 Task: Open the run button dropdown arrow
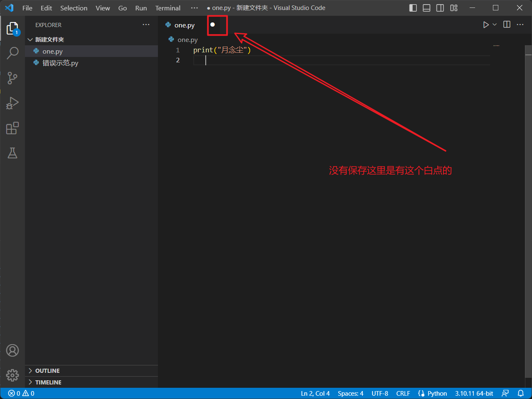[x=495, y=25]
